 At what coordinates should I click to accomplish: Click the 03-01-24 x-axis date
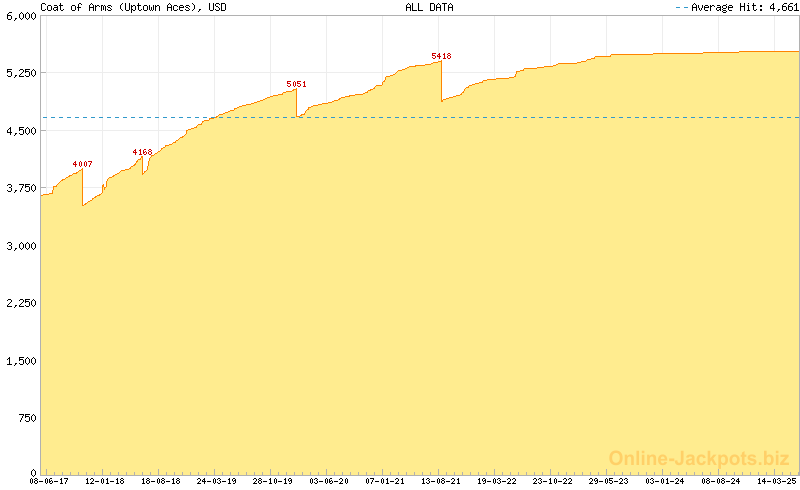664,481
